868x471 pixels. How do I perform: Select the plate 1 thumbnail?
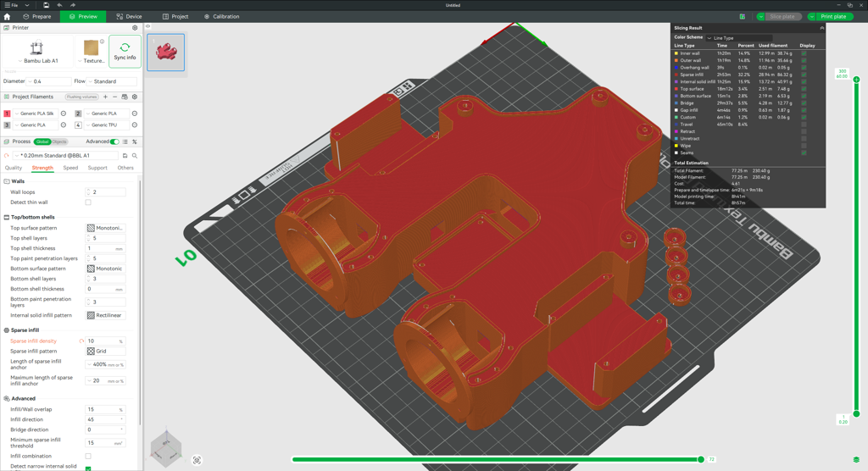pyautogui.click(x=166, y=52)
